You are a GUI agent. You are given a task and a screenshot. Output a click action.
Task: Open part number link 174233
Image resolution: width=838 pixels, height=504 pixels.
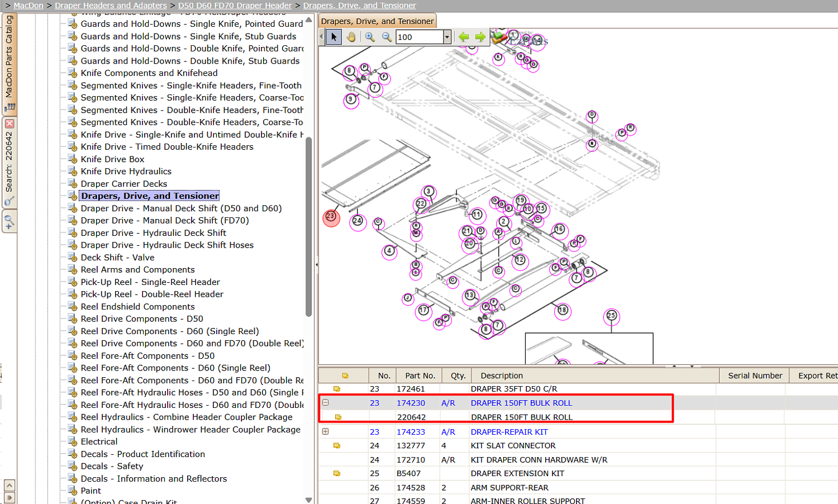(411, 432)
